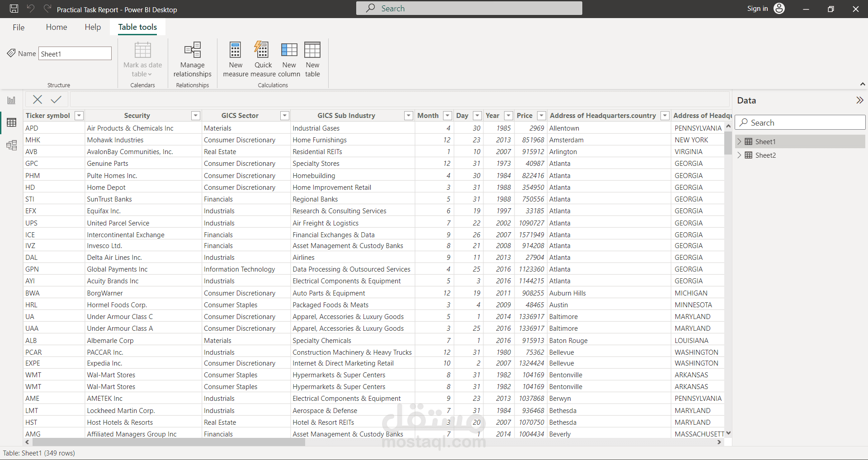Click the horizontal scrollbar thumb
Image resolution: width=868 pixels, height=460 pixels.
click(x=168, y=442)
